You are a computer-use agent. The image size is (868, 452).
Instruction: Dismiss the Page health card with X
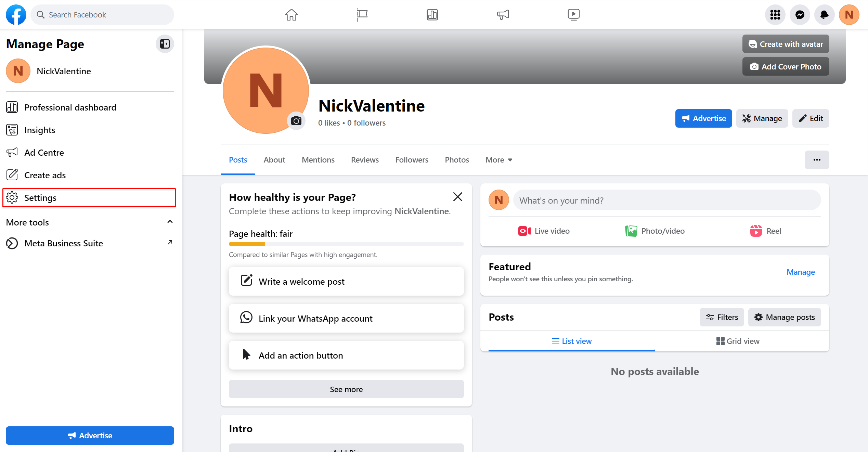[x=457, y=197]
